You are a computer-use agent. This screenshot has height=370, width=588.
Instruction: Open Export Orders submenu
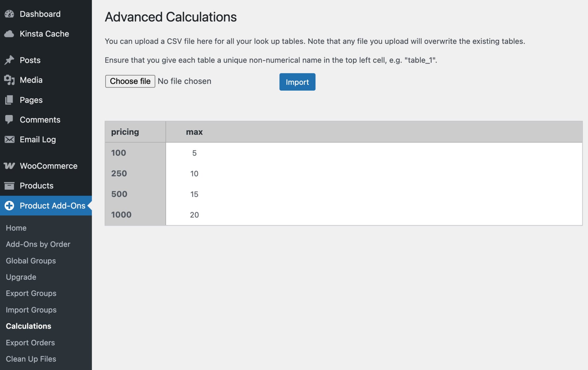pos(30,343)
